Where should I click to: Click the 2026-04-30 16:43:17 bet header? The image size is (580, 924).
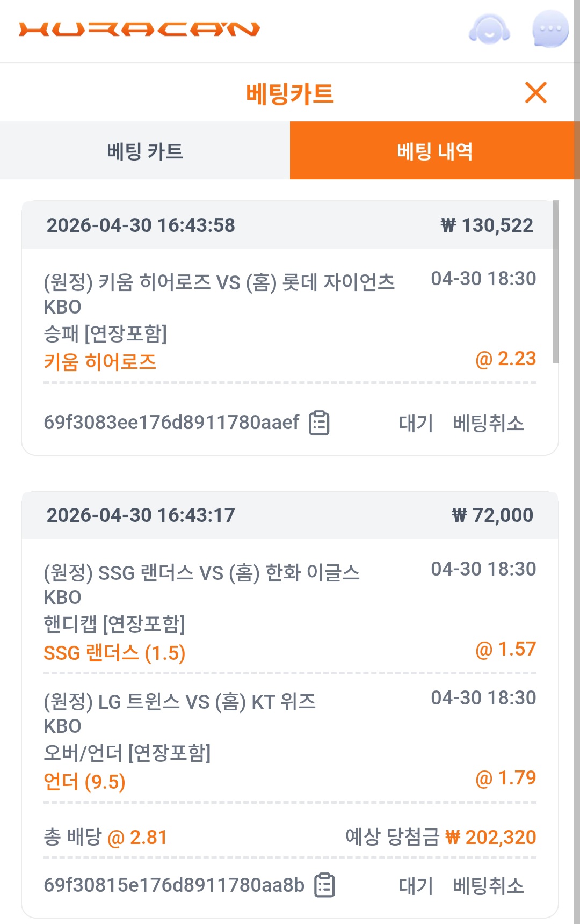pyautogui.click(x=141, y=515)
